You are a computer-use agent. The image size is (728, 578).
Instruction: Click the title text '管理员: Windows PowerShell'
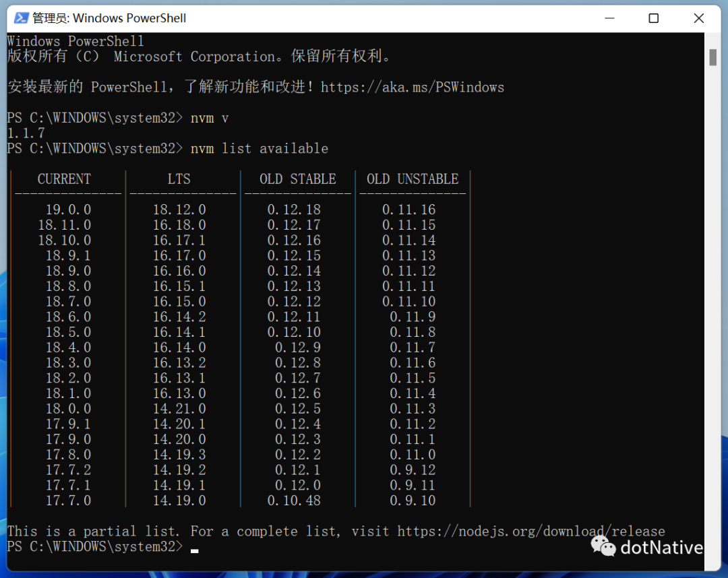109,18
